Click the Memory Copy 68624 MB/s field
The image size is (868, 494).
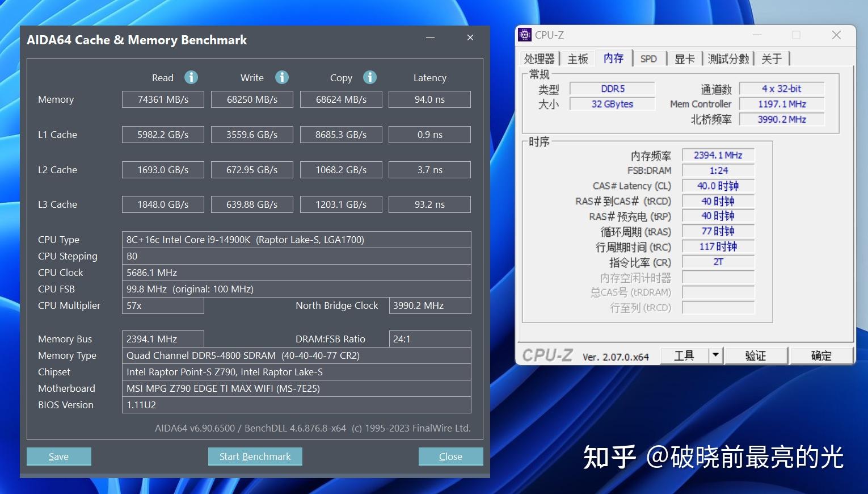click(341, 99)
